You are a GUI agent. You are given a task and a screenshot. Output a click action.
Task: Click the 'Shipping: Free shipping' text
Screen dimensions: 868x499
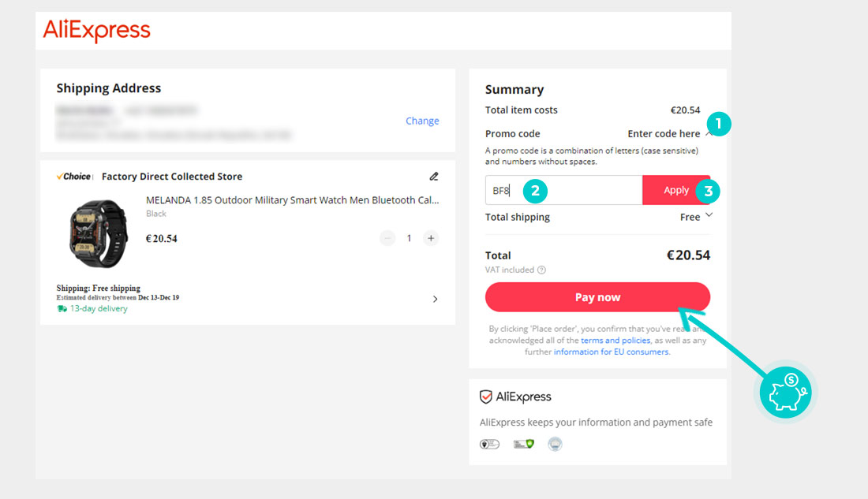pos(99,289)
